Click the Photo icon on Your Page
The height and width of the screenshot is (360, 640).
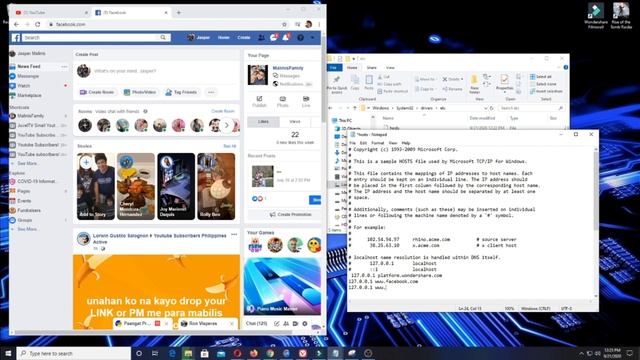tap(282, 102)
